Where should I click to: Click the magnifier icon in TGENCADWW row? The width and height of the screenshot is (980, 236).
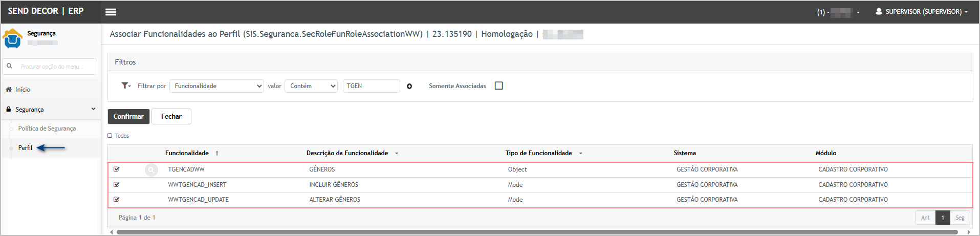151,169
